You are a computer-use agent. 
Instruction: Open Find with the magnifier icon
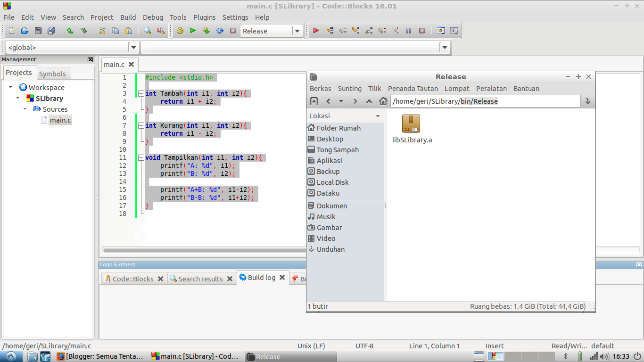pyautogui.click(x=147, y=31)
